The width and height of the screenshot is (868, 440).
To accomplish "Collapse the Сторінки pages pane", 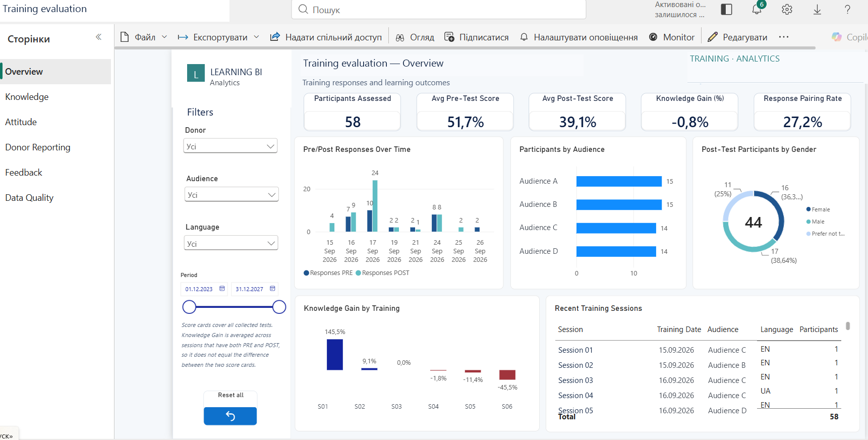I will click(x=98, y=37).
